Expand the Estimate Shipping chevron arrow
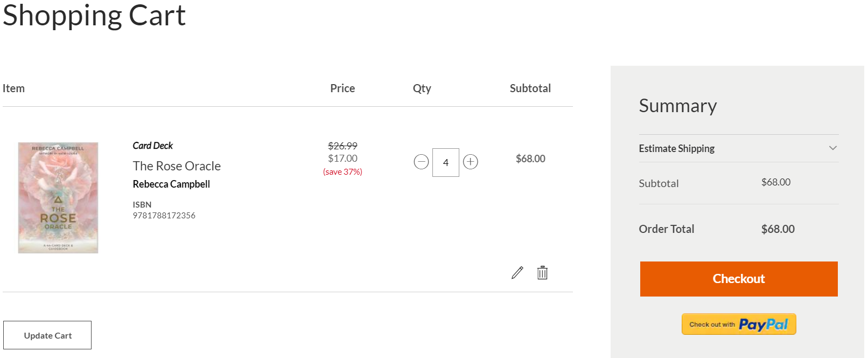 832,148
